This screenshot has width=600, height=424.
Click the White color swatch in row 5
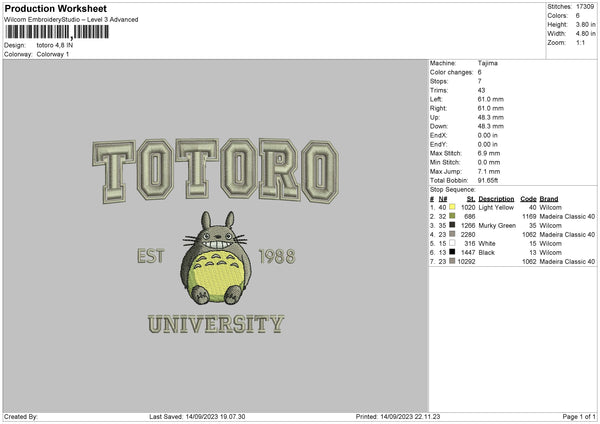pos(452,243)
